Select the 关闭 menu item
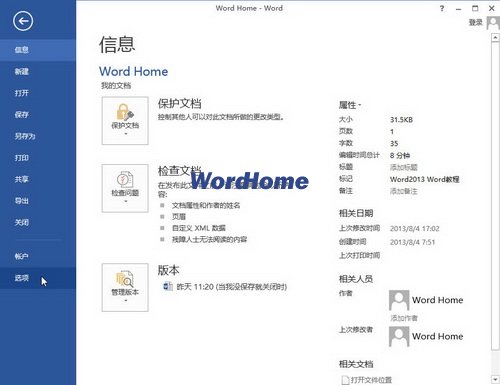Screen dimensions: 500x385 [38, 222]
